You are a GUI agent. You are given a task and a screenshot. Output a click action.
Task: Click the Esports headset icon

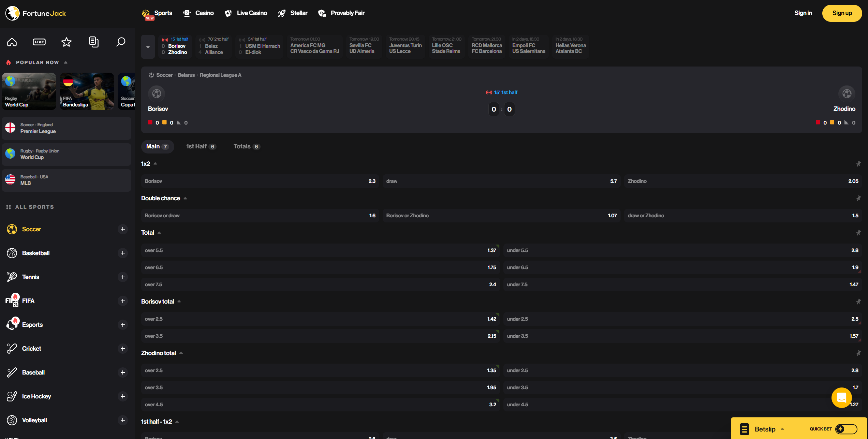tap(13, 324)
